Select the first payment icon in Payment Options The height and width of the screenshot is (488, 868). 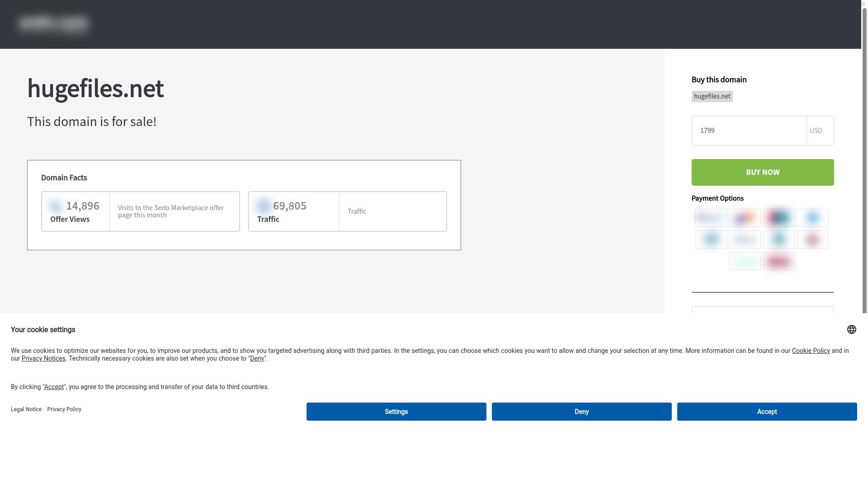[710, 217]
